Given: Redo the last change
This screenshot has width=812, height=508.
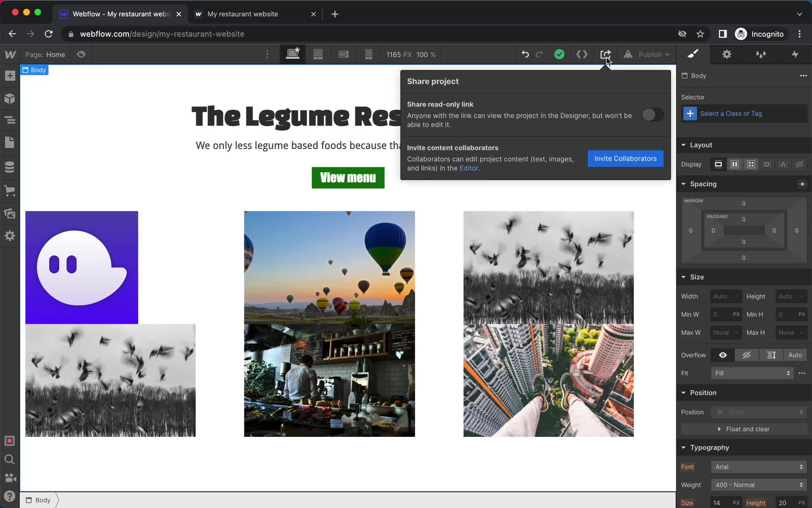Looking at the screenshot, I should tap(539, 54).
